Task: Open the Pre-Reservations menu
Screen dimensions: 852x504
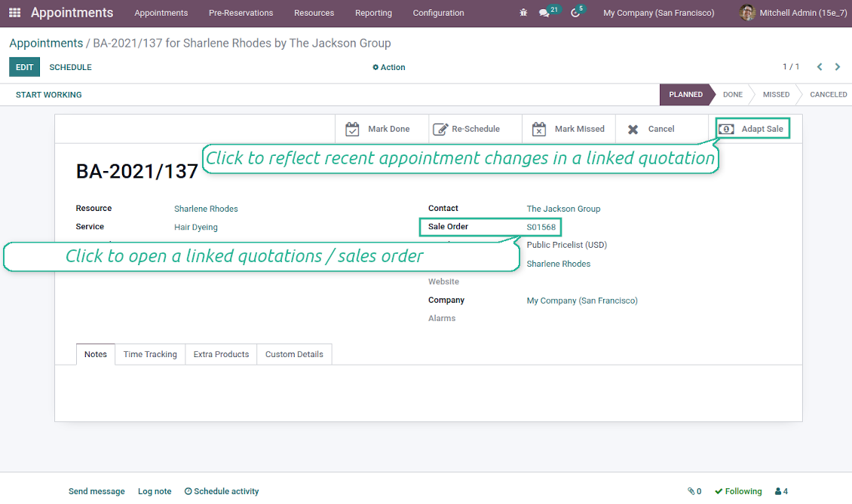Action: [241, 13]
